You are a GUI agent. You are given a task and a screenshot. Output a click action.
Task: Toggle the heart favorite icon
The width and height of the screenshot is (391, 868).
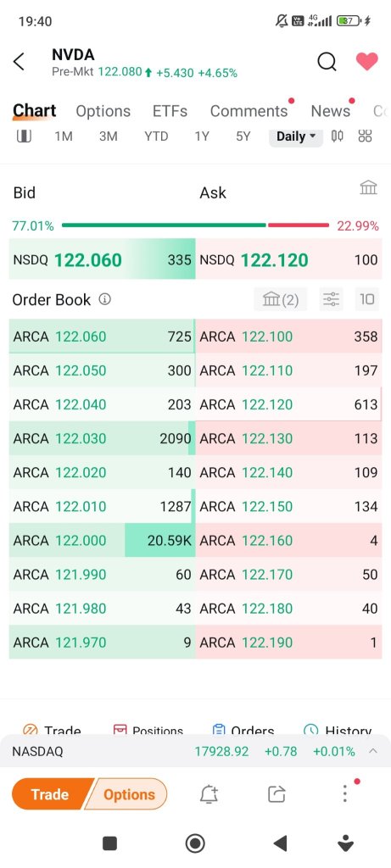coord(366,61)
